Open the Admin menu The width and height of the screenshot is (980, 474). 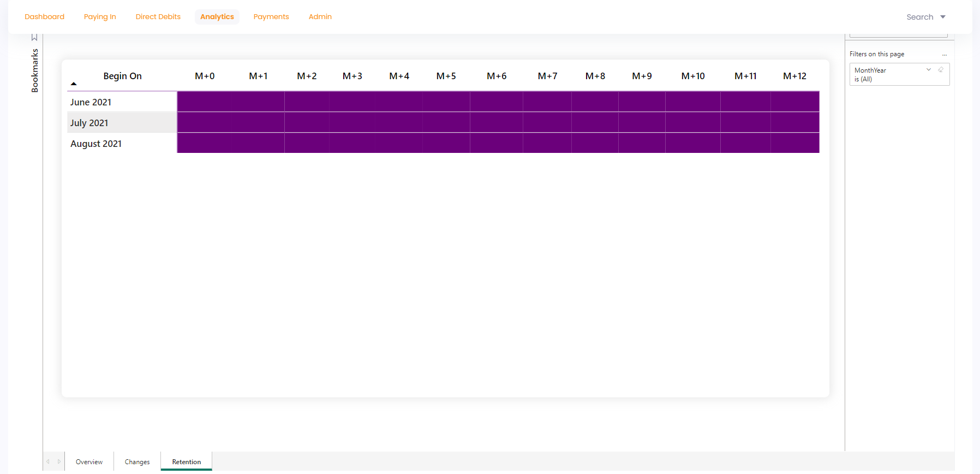tap(320, 17)
